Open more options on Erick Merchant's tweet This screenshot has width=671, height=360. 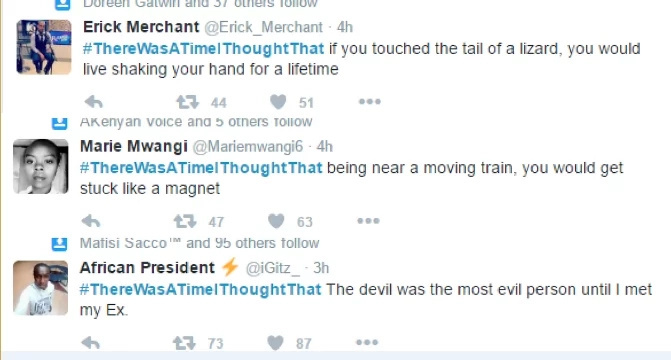point(370,101)
